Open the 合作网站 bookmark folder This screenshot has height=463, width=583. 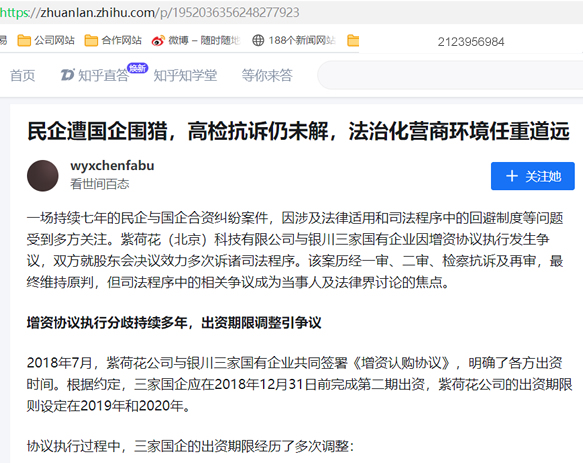113,40
